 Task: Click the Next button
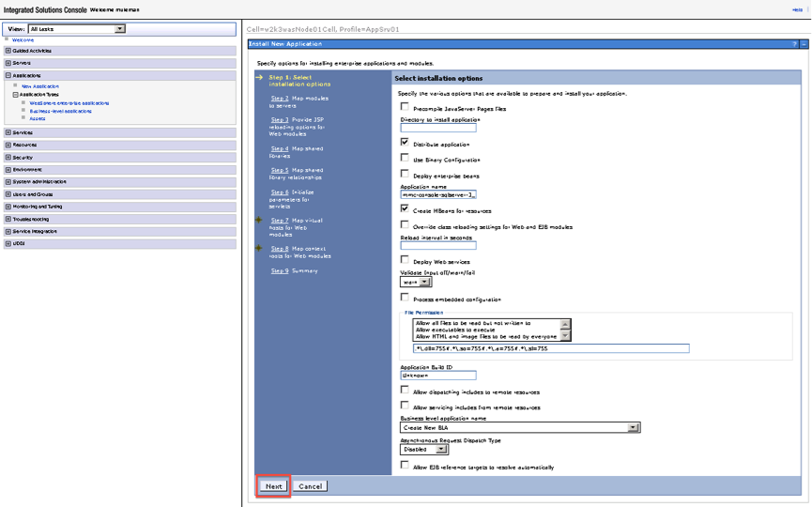point(273,486)
